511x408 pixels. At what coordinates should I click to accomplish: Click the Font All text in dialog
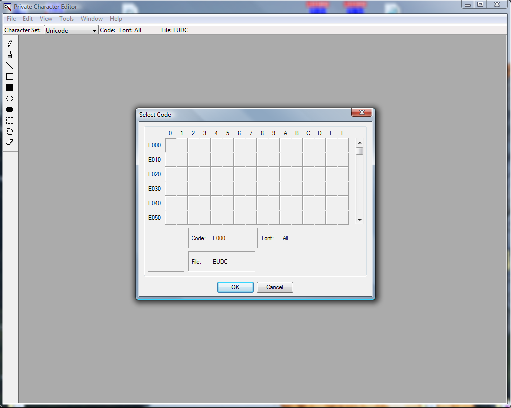[x=275, y=238]
